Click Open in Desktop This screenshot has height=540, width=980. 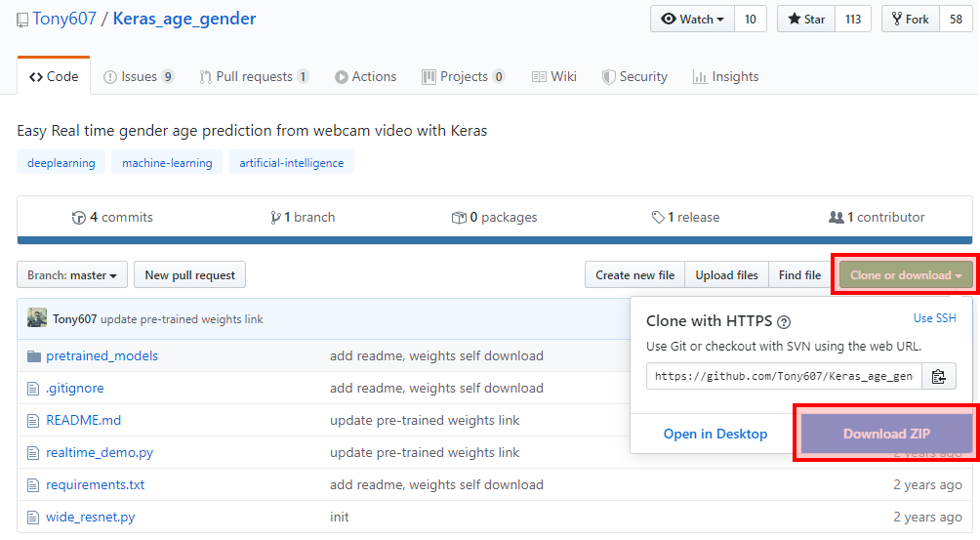tap(715, 434)
